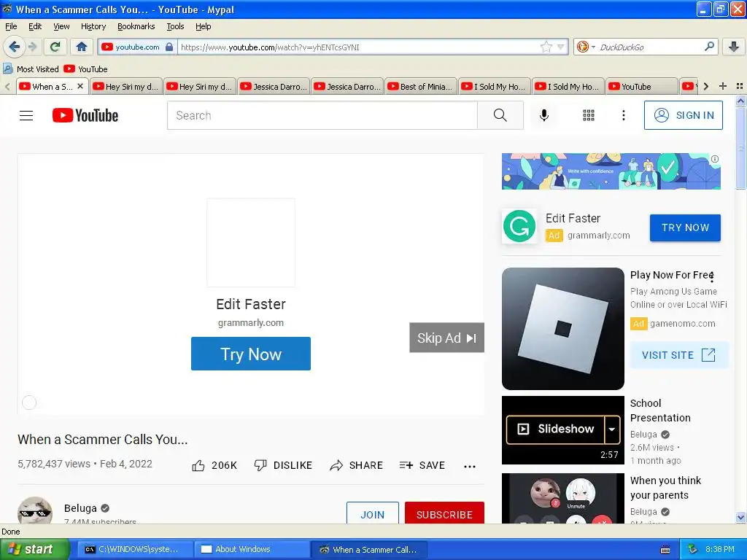Close the 'When a S...' tab
The image size is (747, 560).
tap(80, 86)
